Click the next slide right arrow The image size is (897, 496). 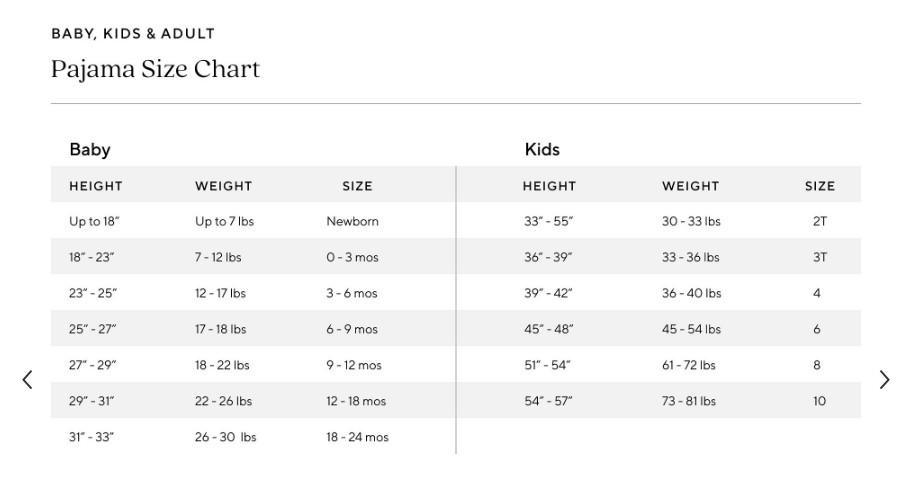coord(884,379)
